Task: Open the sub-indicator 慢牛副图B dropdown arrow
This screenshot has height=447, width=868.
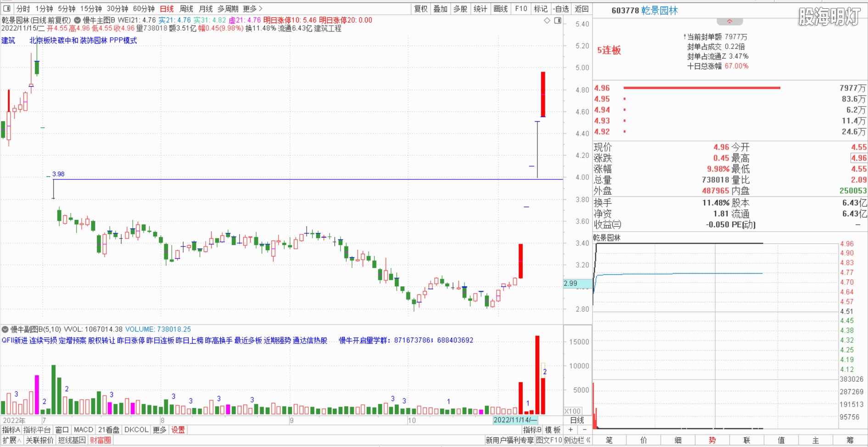Action: [5, 329]
